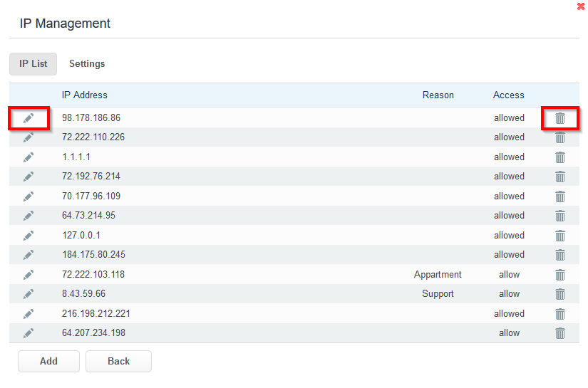Click the 72.192.76.214 address text
The image size is (588, 388).
[91, 176]
